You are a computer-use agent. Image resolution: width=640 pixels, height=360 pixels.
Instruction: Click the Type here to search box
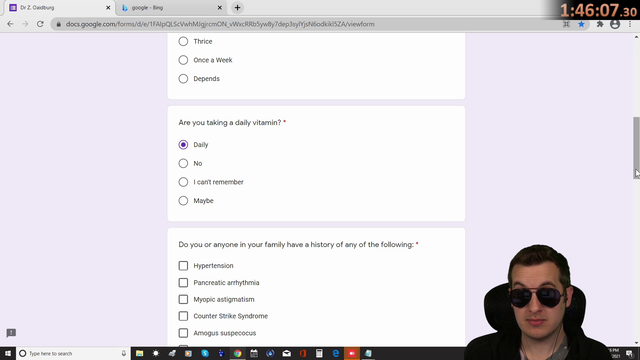(73, 353)
